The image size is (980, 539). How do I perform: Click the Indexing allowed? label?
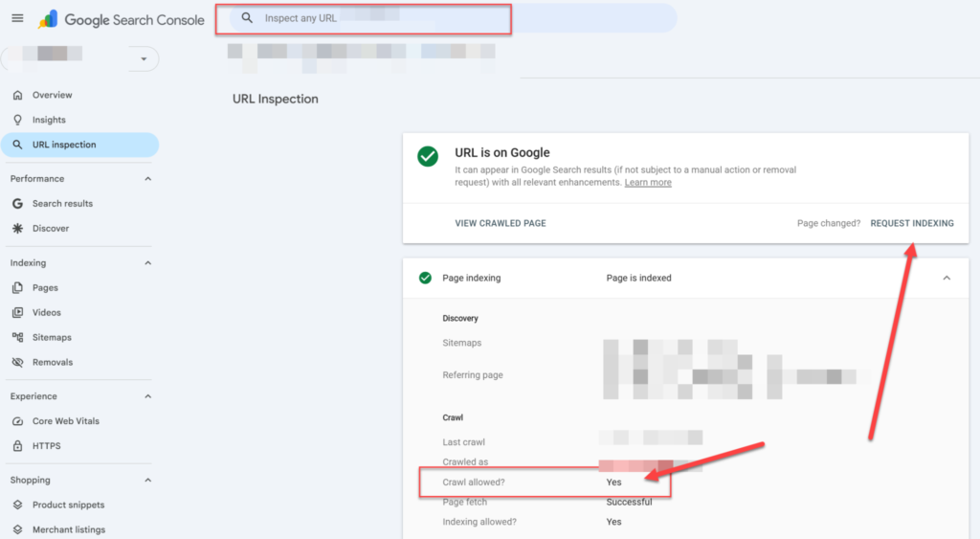tap(479, 522)
